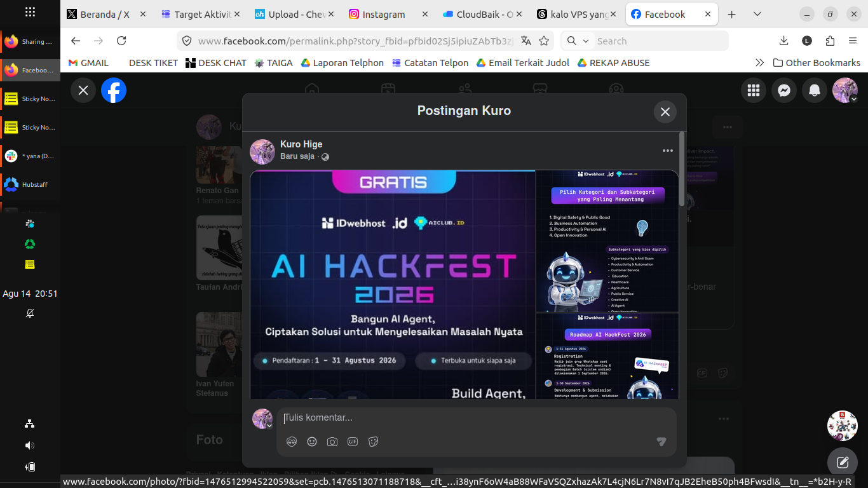868x488 pixels.
Task: Switch to the 'Sharing' Firefox window in dock
Action: point(30,42)
